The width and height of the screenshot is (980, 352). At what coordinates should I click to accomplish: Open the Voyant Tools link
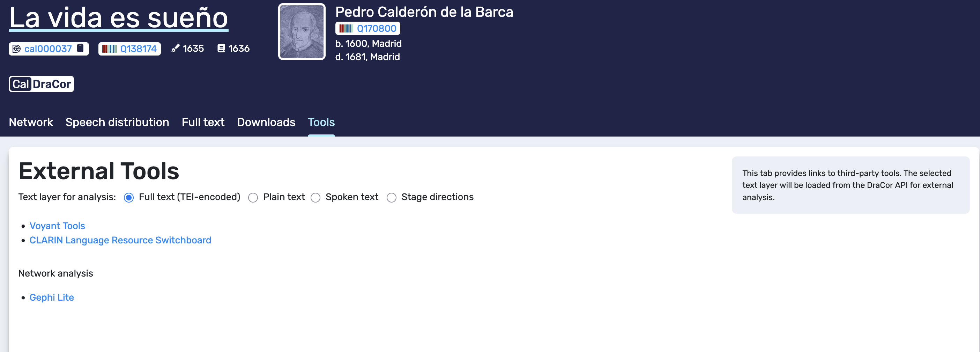[58, 226]
